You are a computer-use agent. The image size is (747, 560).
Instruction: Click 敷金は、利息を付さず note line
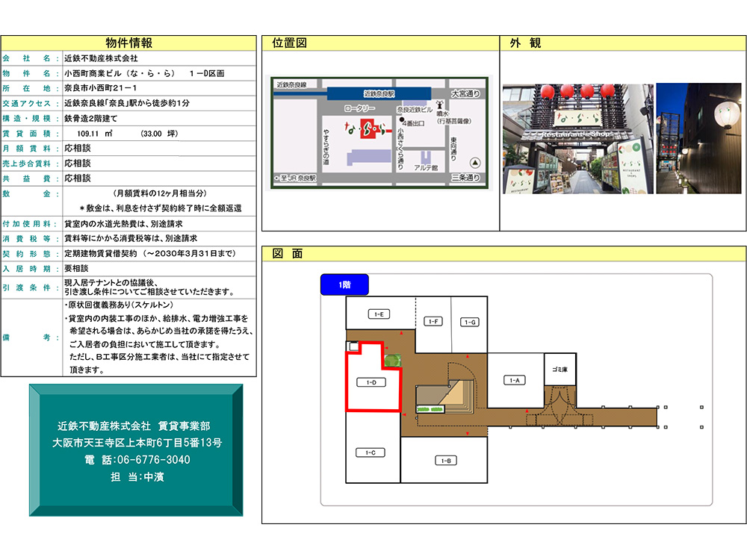pos(161,208)
